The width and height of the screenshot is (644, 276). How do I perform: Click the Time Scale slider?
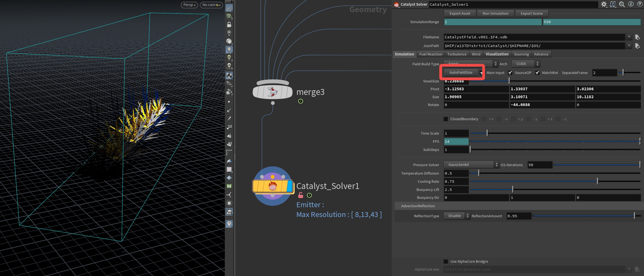555,133
